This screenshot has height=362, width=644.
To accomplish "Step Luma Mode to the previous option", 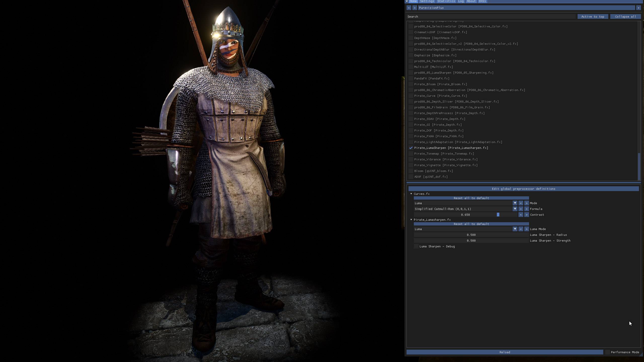I will pyautogui.click(x=521, y=229).
